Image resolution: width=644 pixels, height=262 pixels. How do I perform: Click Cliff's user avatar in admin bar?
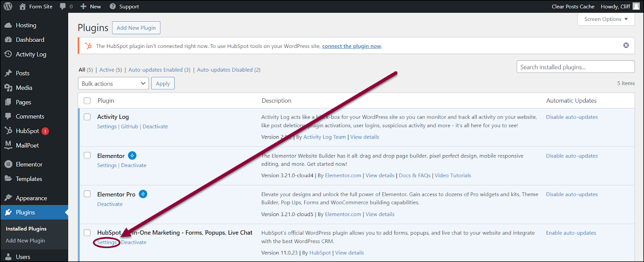coord(636,6)
